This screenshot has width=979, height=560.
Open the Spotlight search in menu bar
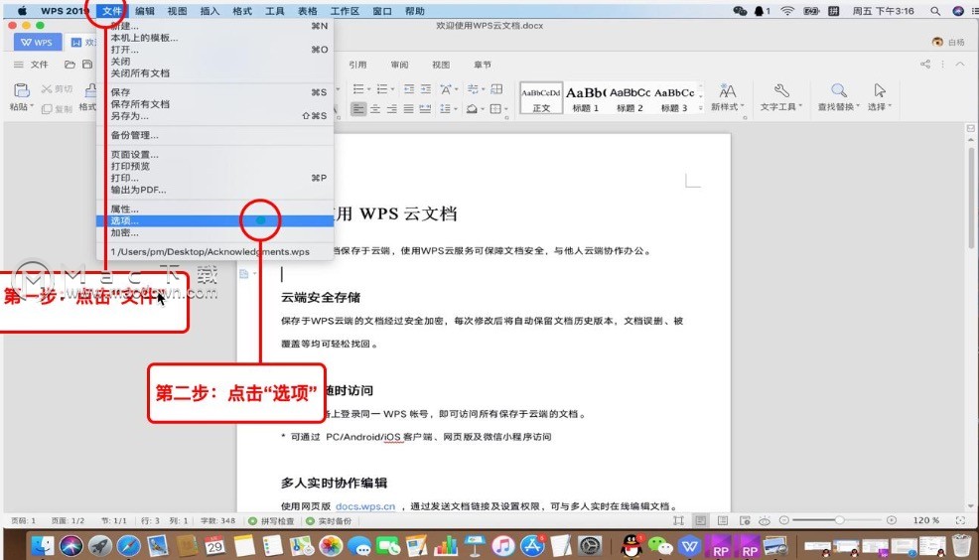tap(934, 11)
